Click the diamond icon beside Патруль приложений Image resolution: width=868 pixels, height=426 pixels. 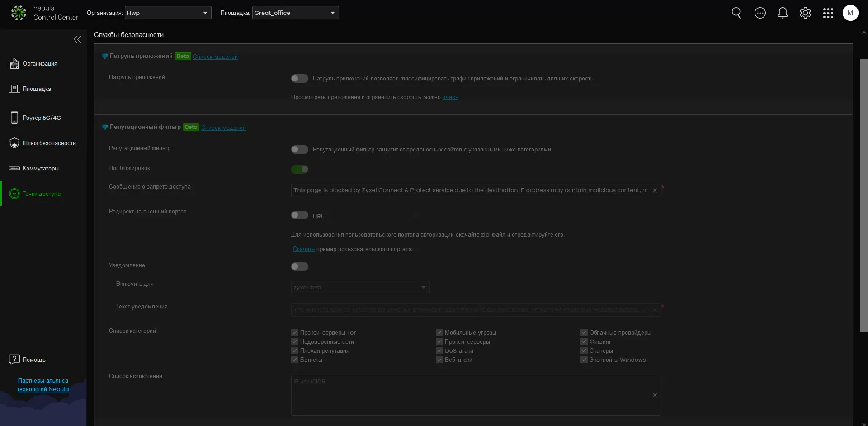[105, 56]
